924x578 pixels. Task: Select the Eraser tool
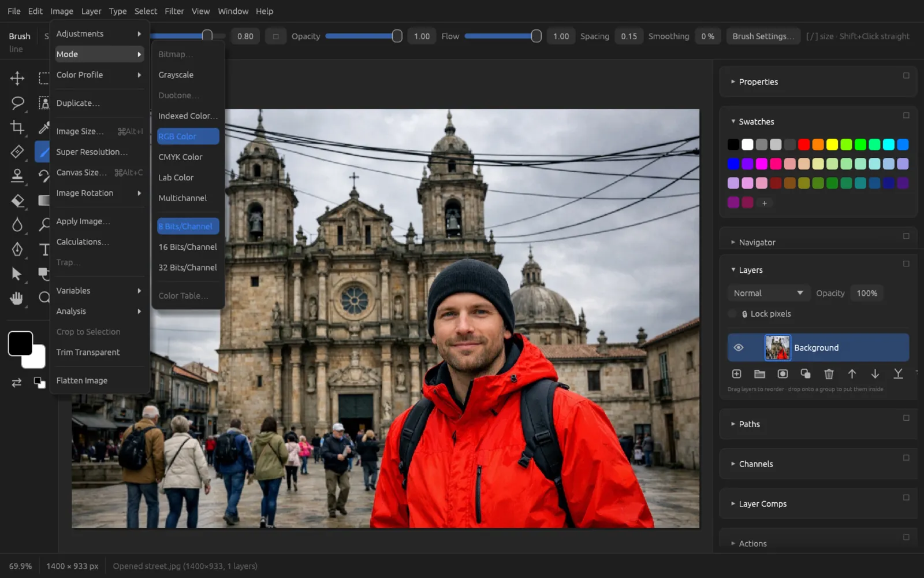[x=17, y=201]
